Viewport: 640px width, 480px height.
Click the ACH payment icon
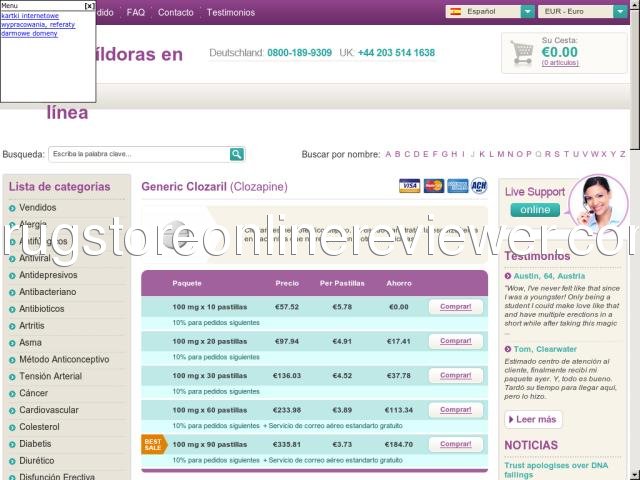point(479,186)
